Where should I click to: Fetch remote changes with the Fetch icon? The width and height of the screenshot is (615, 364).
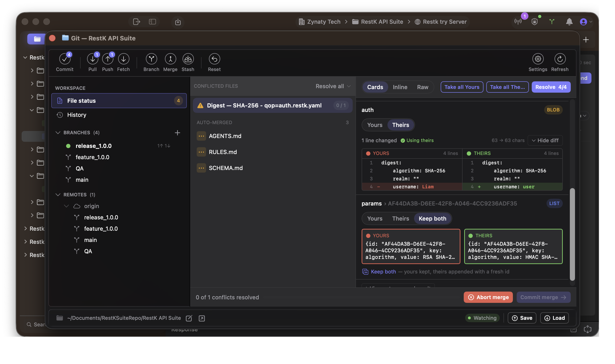pyautogui.click(x=123, y=62)
